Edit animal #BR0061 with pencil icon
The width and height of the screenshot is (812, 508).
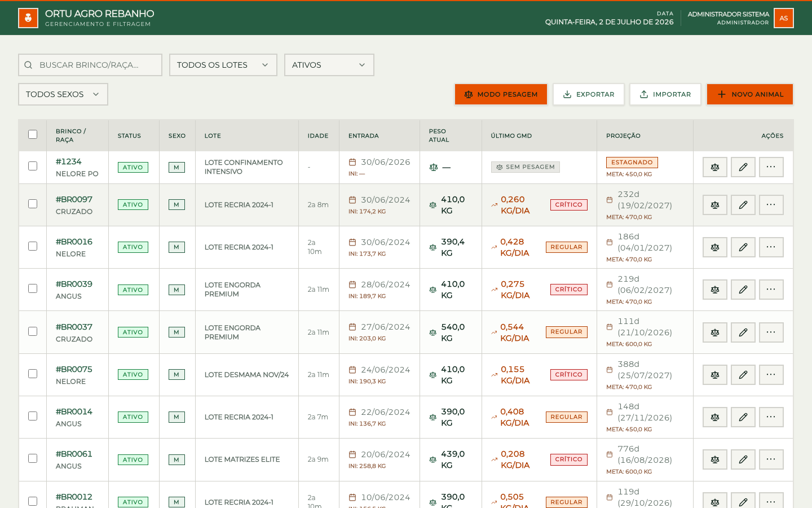tap(743, 459)
